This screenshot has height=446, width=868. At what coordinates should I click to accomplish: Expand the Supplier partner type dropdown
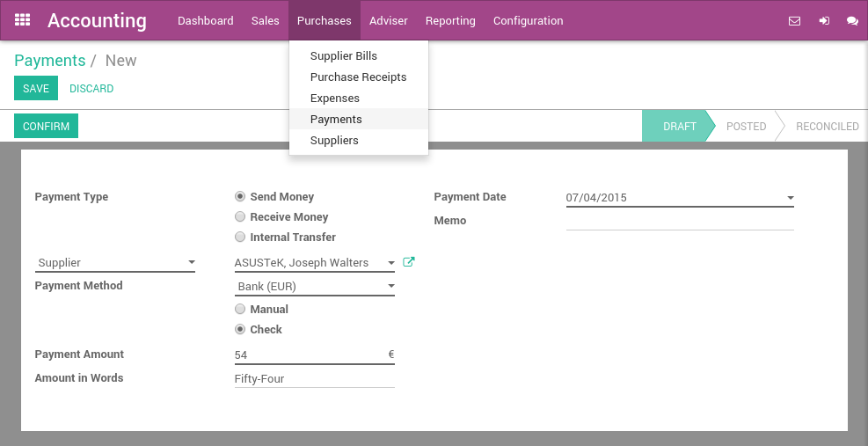pyautogui.click(x=115, y=263)
